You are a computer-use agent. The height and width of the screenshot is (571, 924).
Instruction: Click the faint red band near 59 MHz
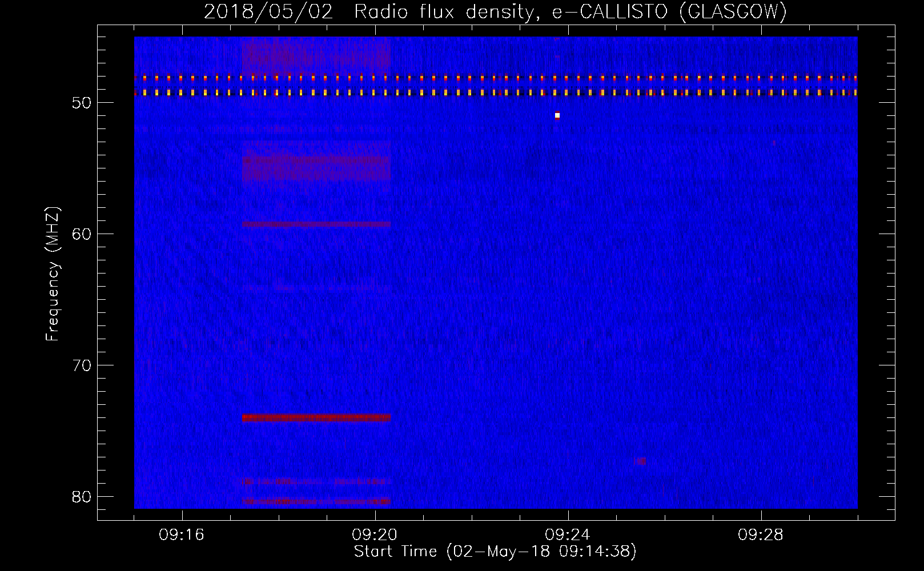pyautogui.click(x=316, y=224)
